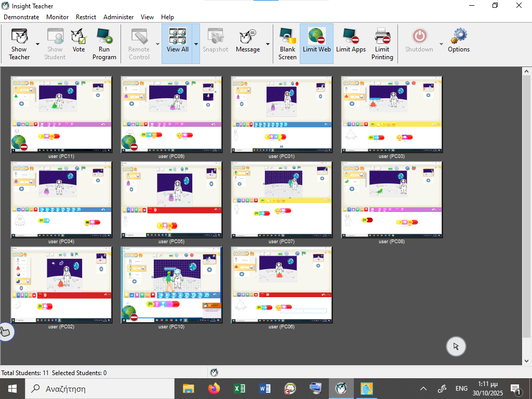Select the user (PC03) student thumbnail
Screen dimensions: 532x399
point(392,114)
